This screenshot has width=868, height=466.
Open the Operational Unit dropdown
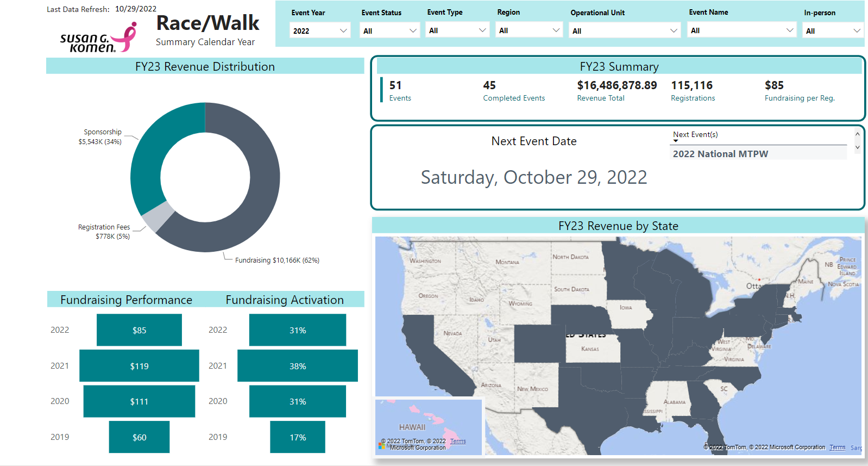[x=625, y=31]
